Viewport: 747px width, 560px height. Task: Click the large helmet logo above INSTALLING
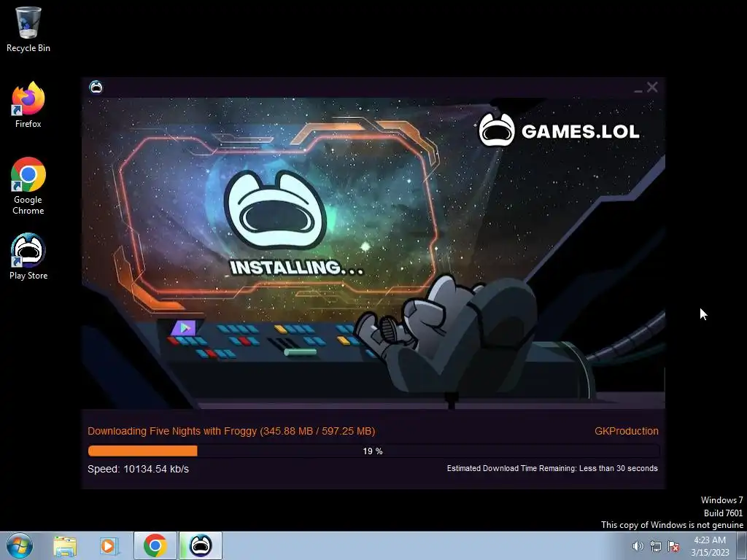275,209
